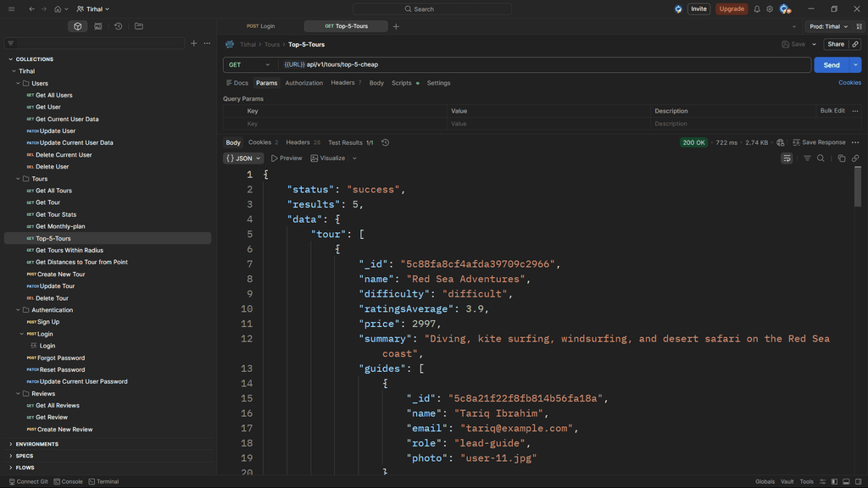Open the History view in the sidebar
Viewport: 868px width, 488px height.
(x=118, y=26)
